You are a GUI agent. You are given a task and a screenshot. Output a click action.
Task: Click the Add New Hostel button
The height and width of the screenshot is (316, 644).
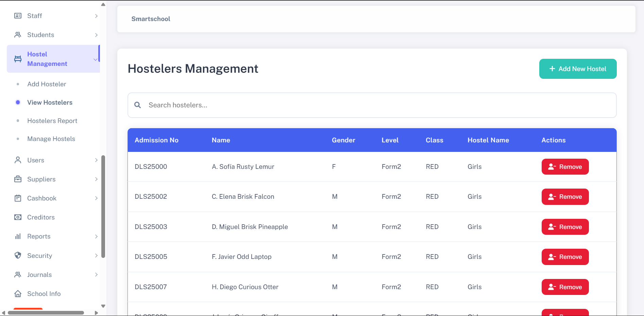578,69
